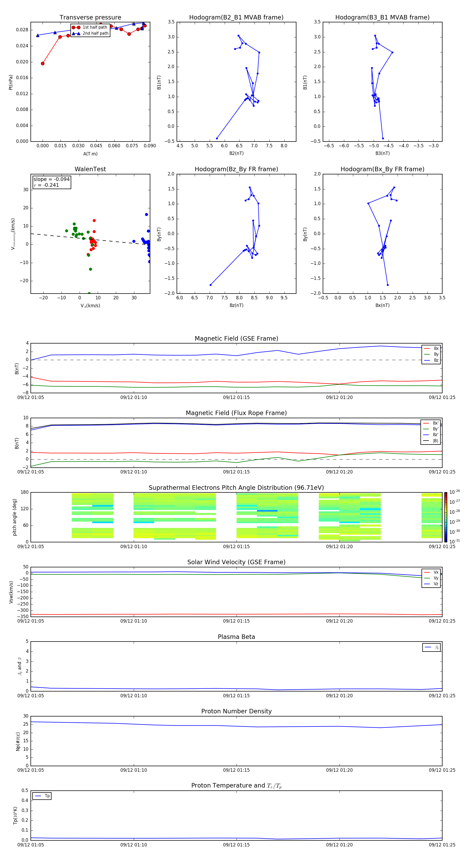Click the 'Bx(nT)' x-axis label
Screen dimensions: 473x868
coord(382,305)
